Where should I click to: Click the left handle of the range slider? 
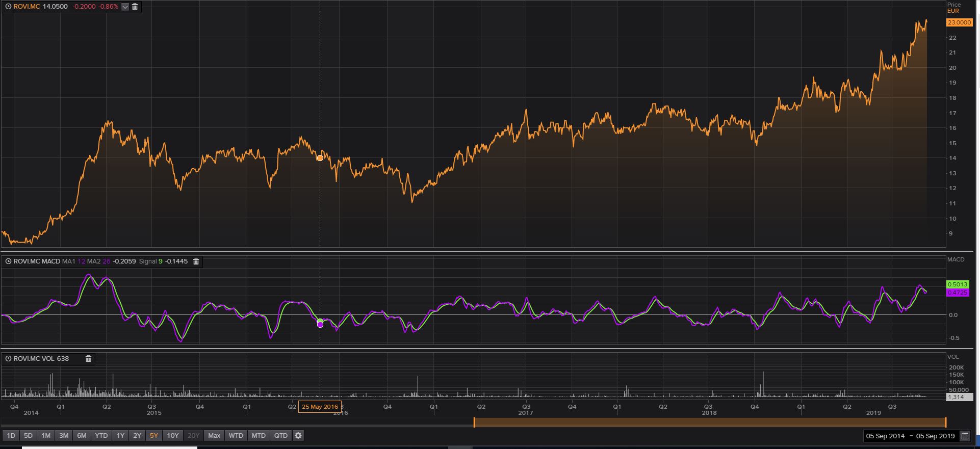[474, 422]
